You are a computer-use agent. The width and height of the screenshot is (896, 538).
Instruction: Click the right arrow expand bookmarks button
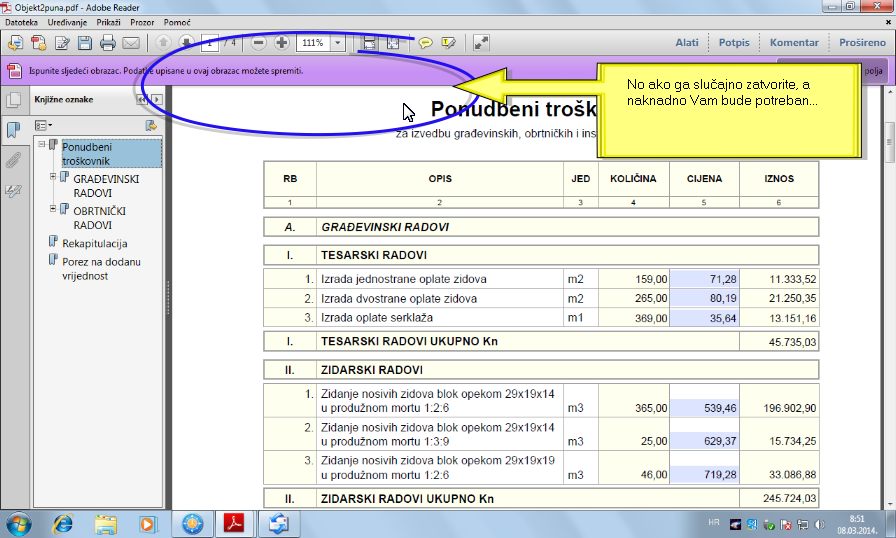coord(157,99)
